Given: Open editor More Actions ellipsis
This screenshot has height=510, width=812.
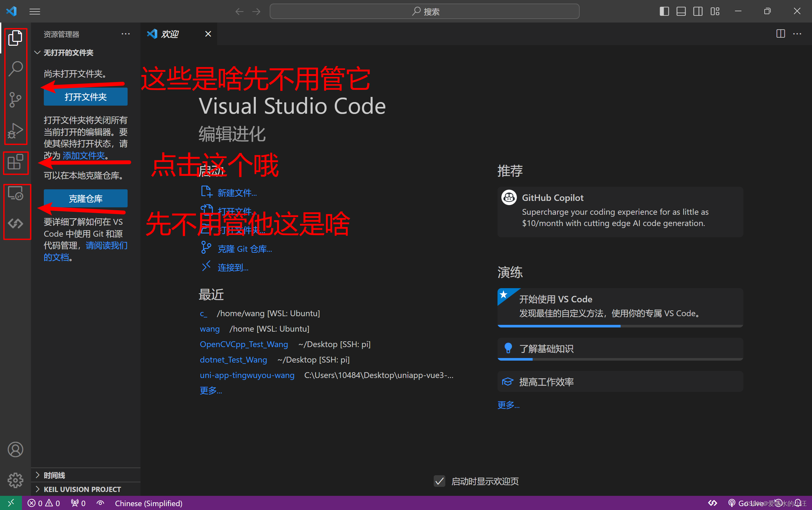Looking at the screenshot, I should [x=797, y=34].
